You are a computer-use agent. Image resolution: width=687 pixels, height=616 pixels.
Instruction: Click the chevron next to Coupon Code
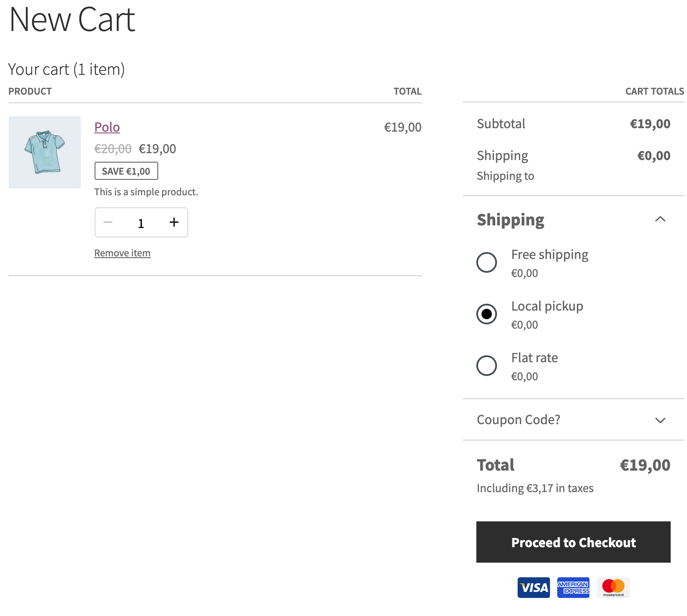[661, 420]
